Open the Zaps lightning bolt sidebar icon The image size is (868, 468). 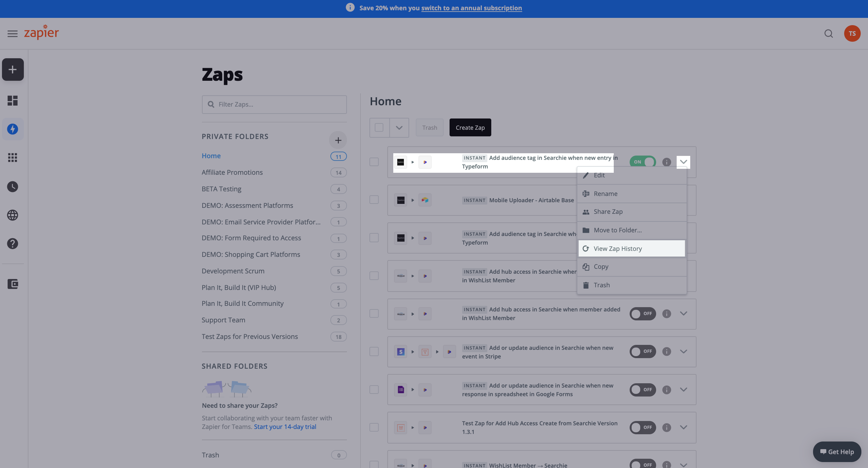[x=13, y=129]
